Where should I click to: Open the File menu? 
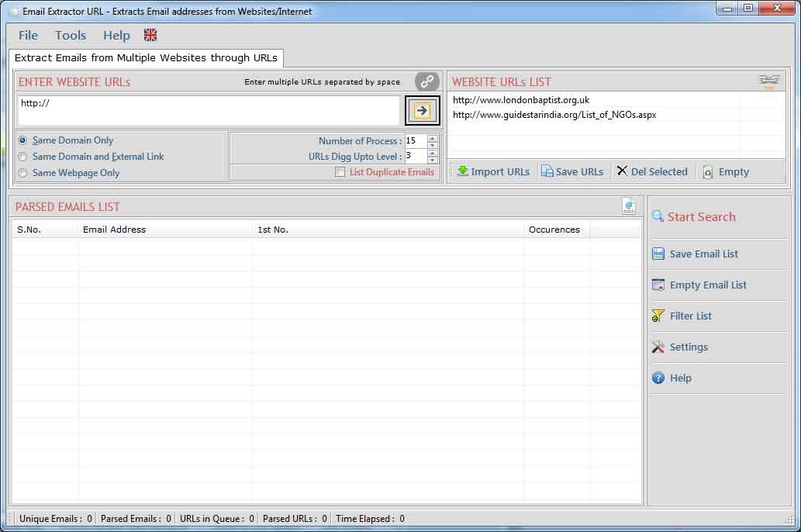point(28,35)
